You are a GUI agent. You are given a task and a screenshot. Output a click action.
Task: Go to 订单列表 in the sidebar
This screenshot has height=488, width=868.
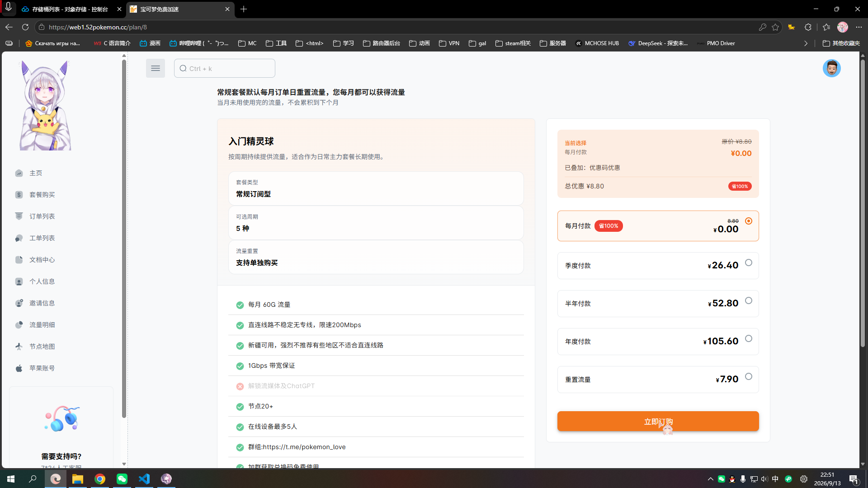pyautogui.click(x=42, y=216)
